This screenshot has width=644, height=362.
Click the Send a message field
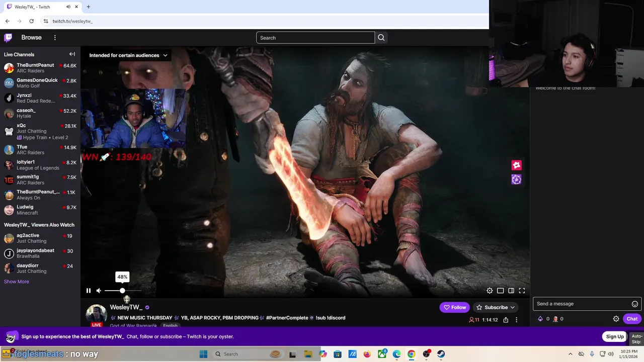(582, 304)
